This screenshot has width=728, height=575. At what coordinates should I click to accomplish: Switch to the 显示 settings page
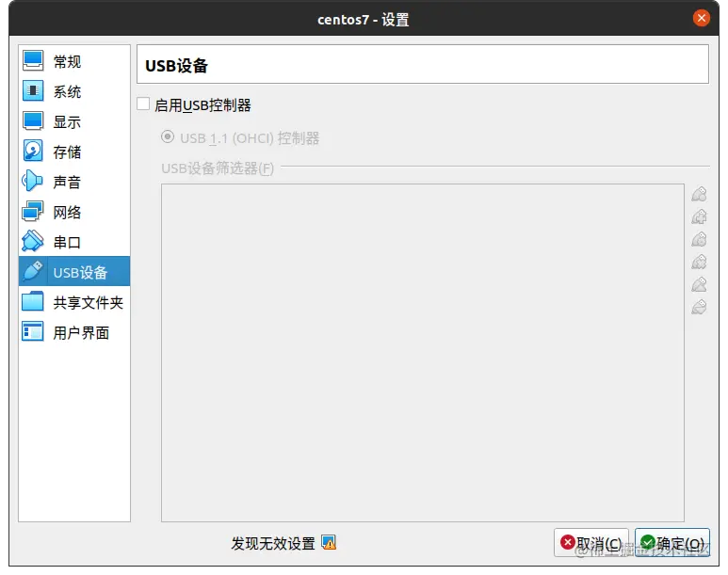coord(74,121)
